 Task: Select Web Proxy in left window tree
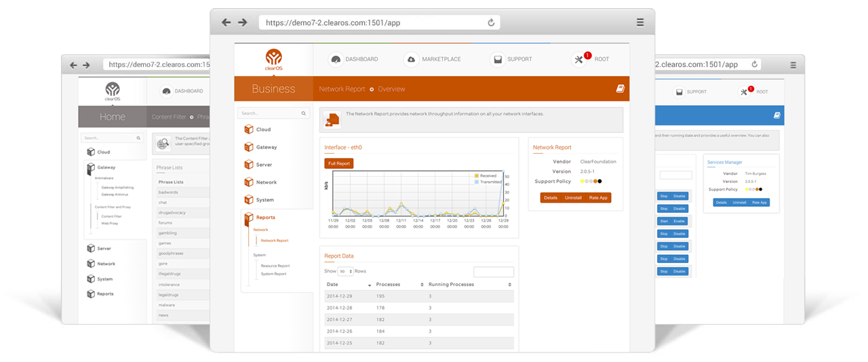109,222
